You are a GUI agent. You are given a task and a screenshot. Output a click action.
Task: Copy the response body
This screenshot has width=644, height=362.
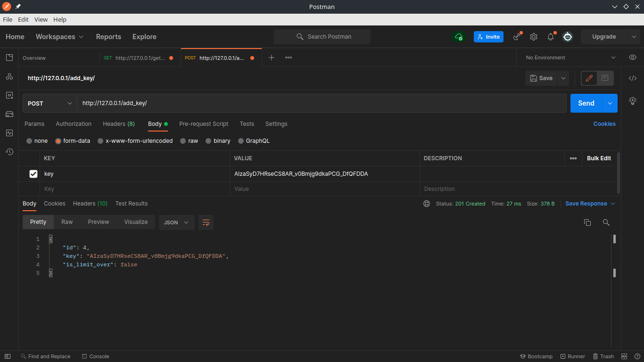pyautogui.click(x=587, y=222)
